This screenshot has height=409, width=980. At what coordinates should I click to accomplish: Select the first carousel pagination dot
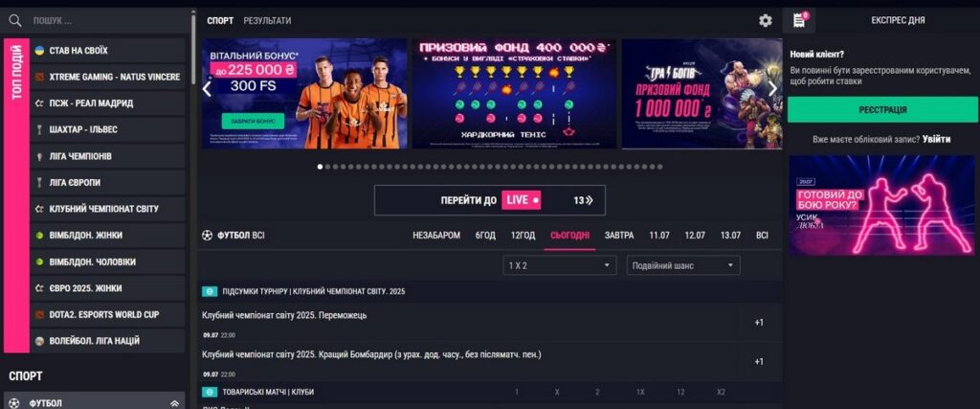320,167
